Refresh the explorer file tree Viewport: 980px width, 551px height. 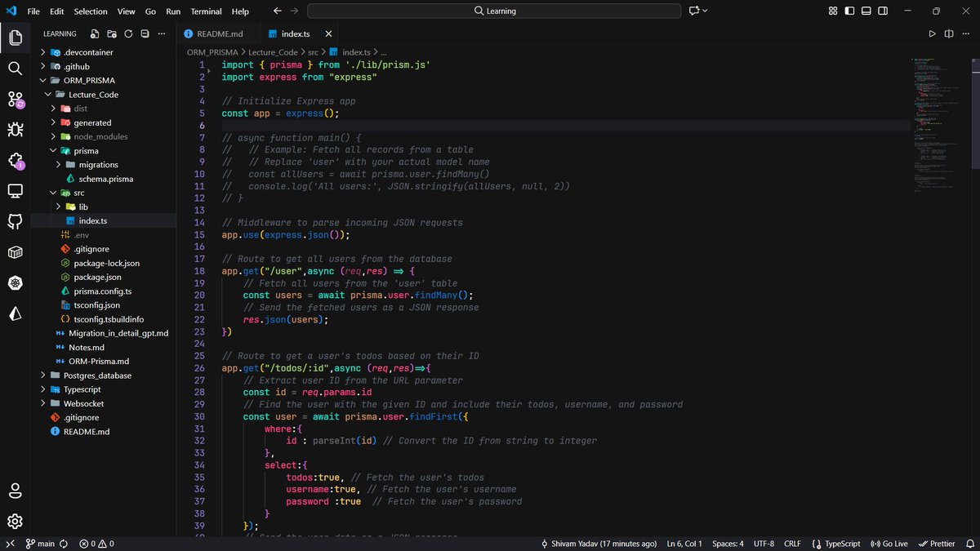[x=128, y=34]
